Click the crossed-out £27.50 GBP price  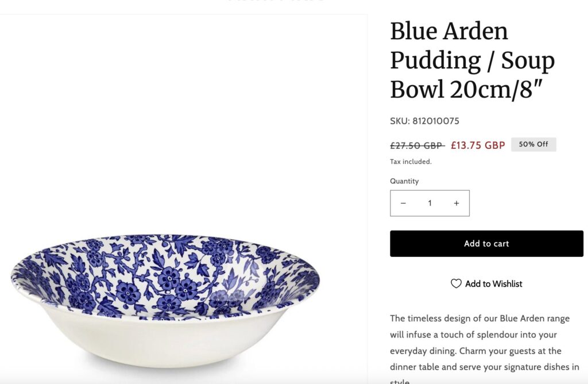point(417,145)
